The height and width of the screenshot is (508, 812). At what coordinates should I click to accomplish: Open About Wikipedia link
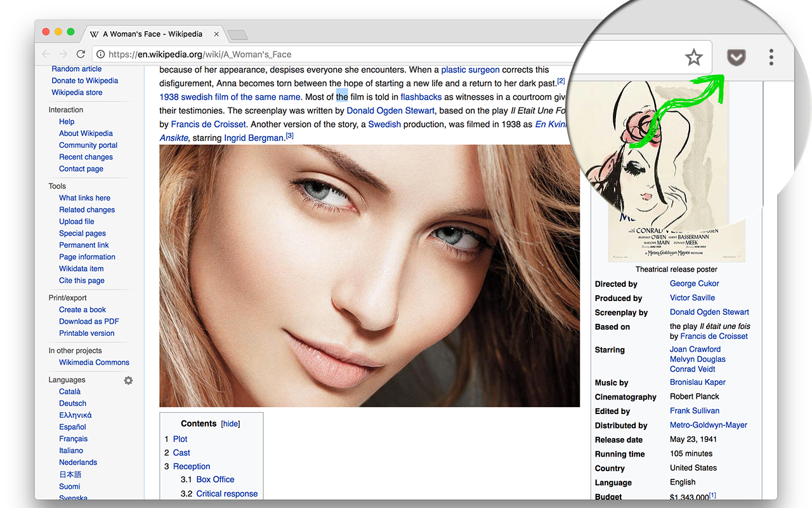[x=86, y=133]
